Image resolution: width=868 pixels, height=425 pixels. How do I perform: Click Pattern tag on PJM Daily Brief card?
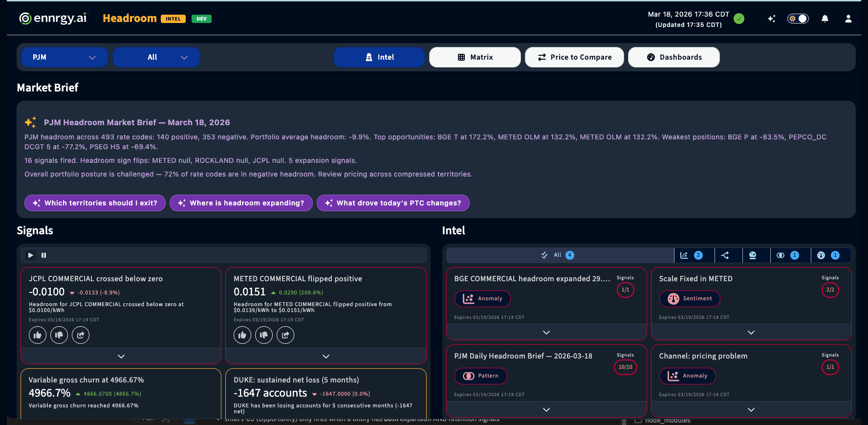[x=480, y=376]
